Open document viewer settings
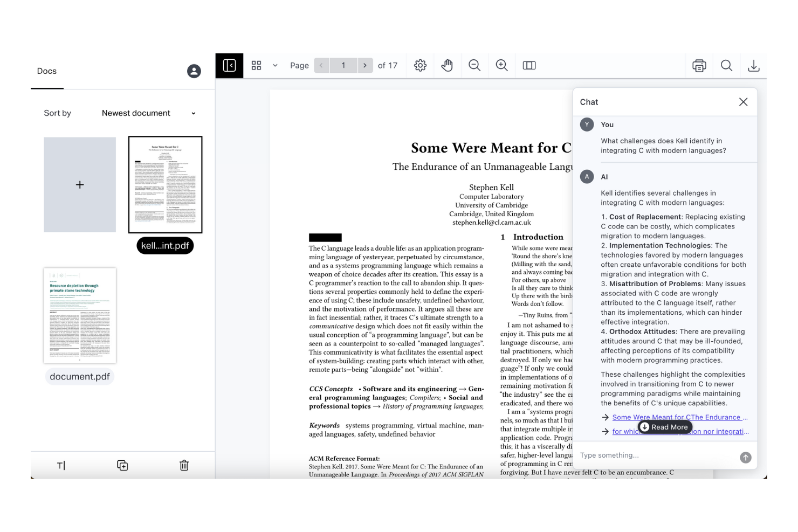The height and width of the screenshot is (532, 798). 420,65
